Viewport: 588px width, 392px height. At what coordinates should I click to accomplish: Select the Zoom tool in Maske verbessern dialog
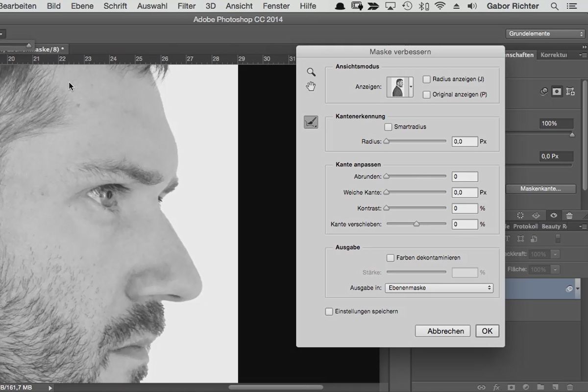pyautogui.click(x=311, y=72)
